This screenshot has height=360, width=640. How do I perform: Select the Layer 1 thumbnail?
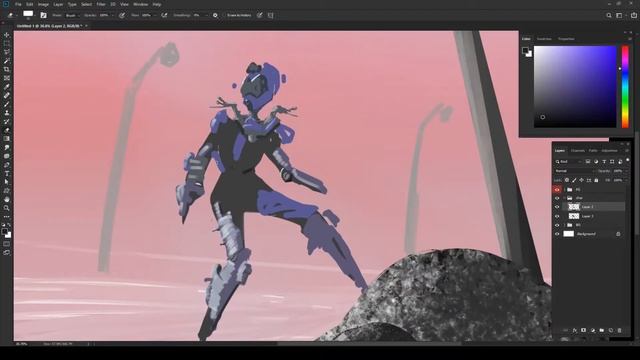[x=574, y=216]
